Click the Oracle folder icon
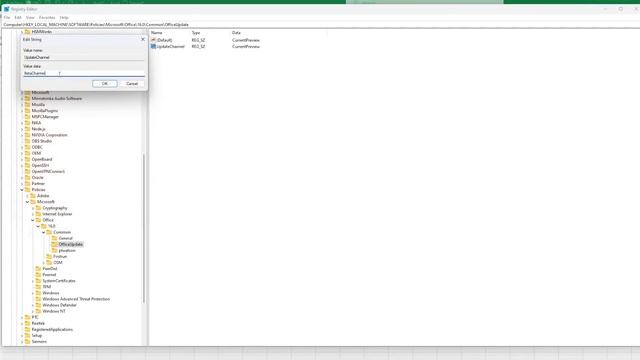 (27, 178)
